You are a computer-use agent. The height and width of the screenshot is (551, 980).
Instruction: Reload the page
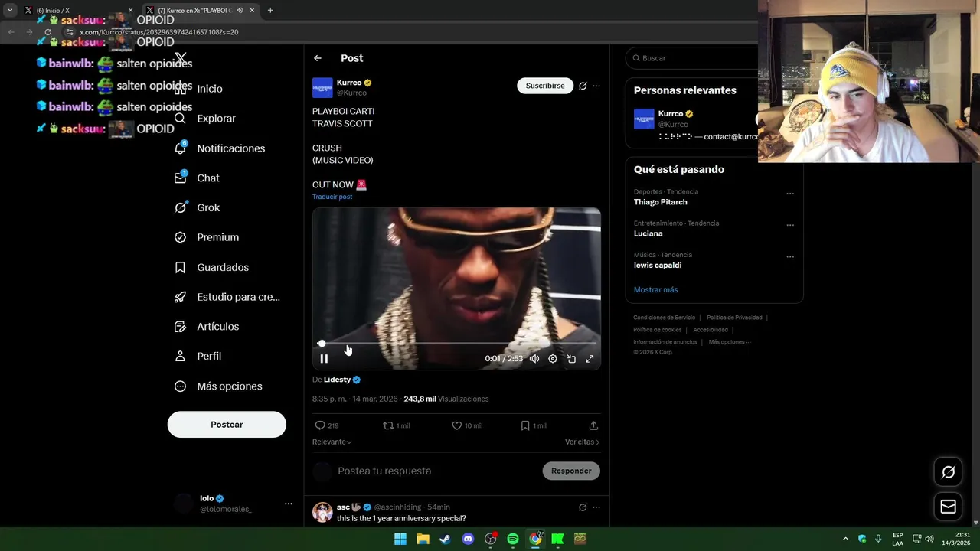click(x=47, y=32)
